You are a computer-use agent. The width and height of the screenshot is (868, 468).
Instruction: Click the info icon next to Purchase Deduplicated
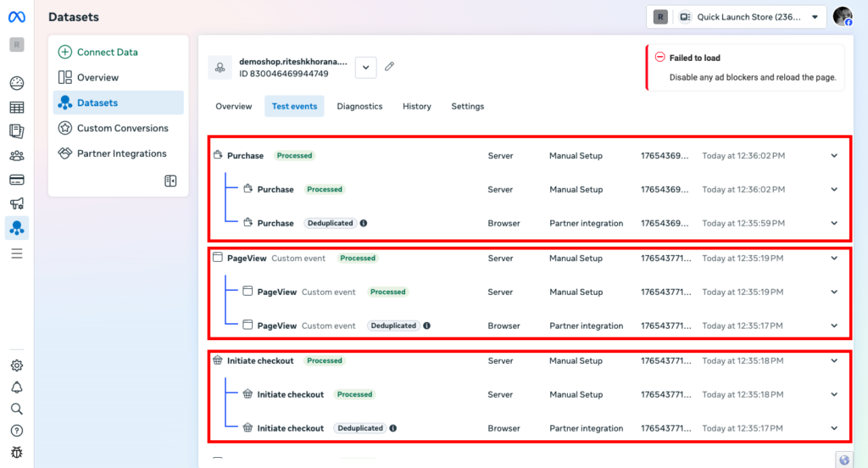click(x=364, y=224)
